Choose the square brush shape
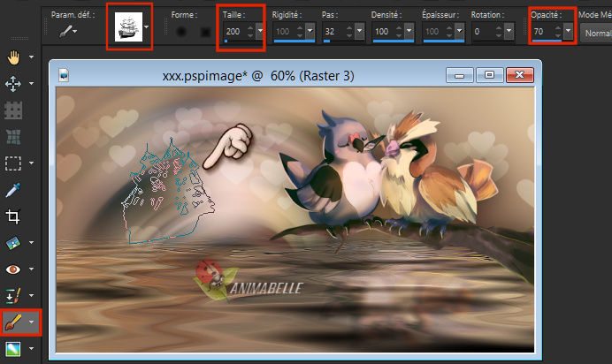 coord(205,32)
